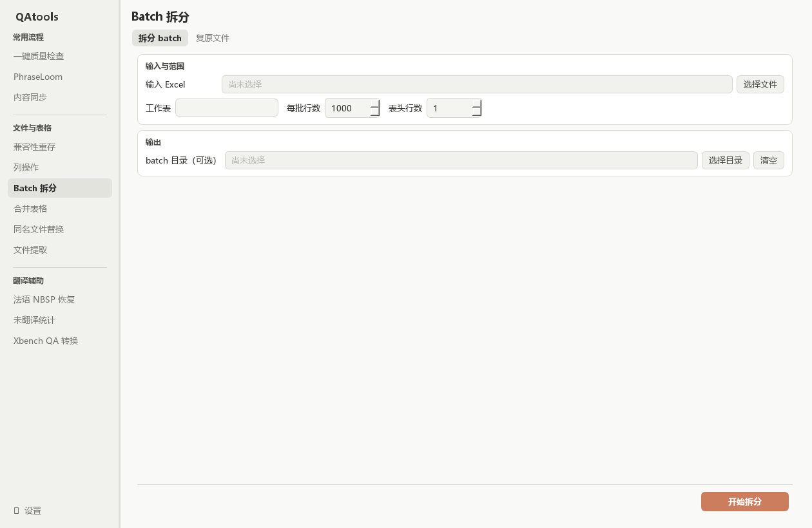Select Batch 拆分 in the sidebar
The width and height of the screenshot is (812, 528).
[60, 188]
